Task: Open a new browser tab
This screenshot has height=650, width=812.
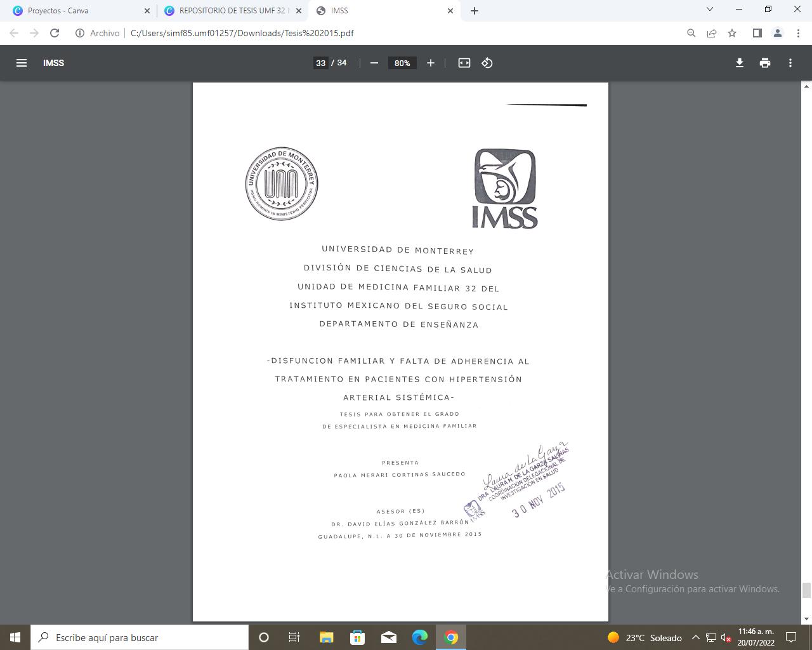Action: click(x=475, y=11)
